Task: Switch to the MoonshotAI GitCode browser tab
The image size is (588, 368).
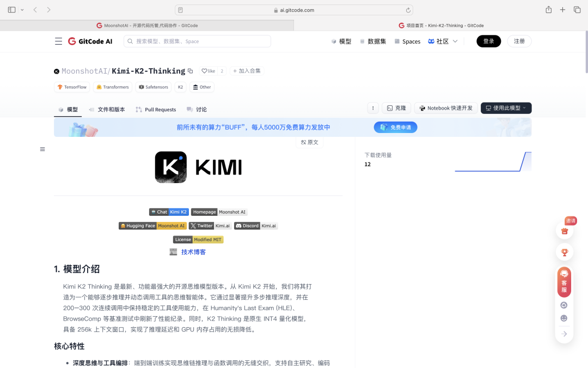Action: [x=147, y=26]
